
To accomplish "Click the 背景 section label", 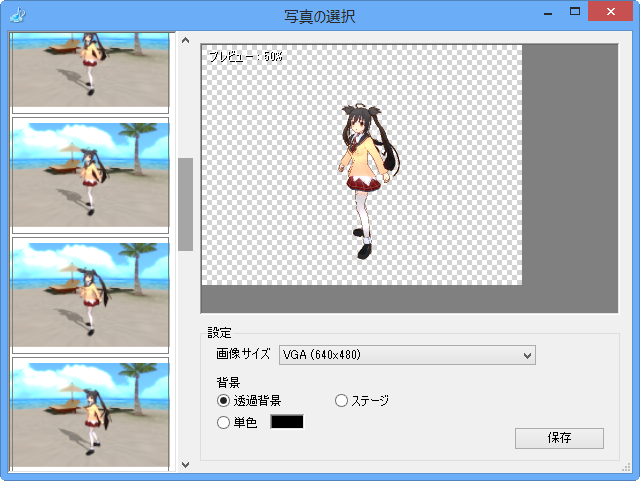I will pos(228,382).
